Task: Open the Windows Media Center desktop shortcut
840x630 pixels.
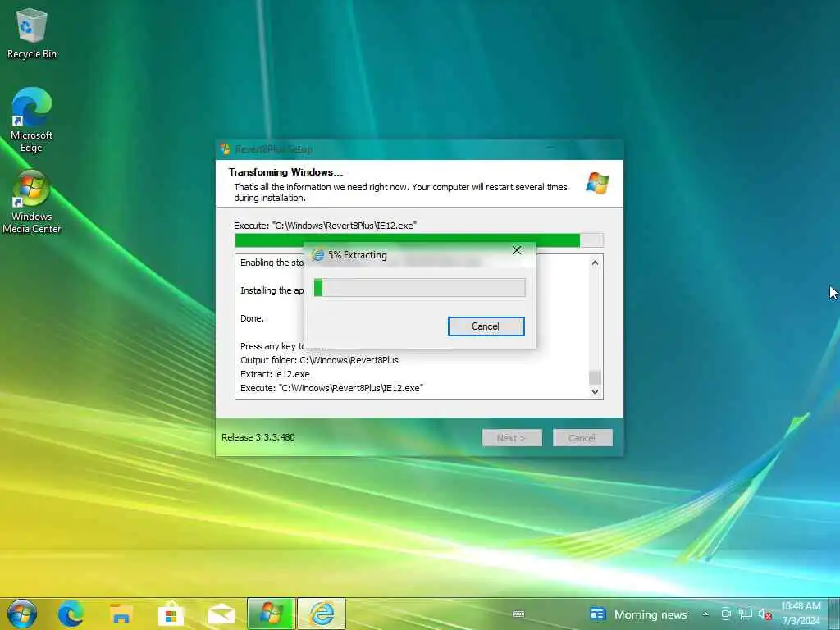Action: (x=32, y=203)
